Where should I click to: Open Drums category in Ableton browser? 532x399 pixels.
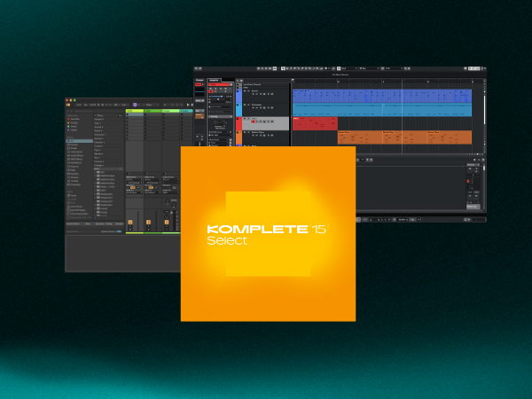click(74, 148)
